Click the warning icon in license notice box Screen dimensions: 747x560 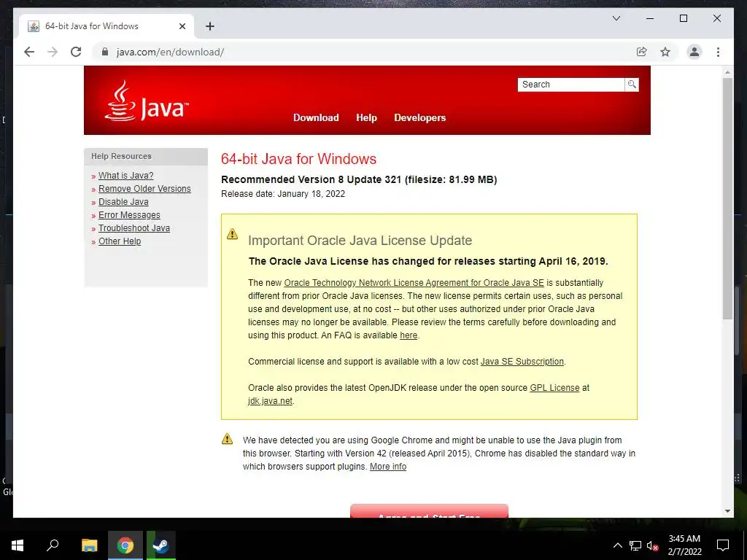232,234
